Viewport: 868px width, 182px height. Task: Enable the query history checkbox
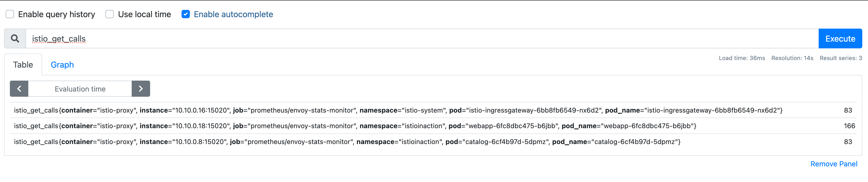[x=10, y=14]
